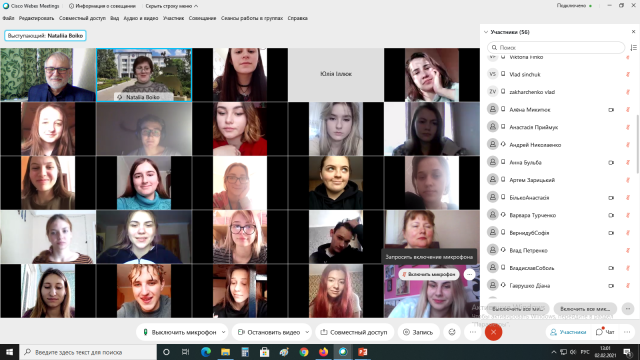Click the participants list vertical scrollbar
Viewport: 640px width, 360px height.
(637, 144)
